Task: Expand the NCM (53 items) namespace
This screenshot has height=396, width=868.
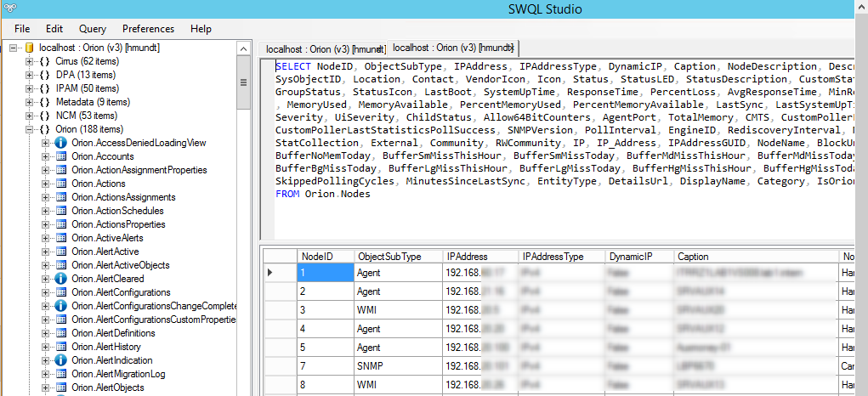Action: [30, 116]
